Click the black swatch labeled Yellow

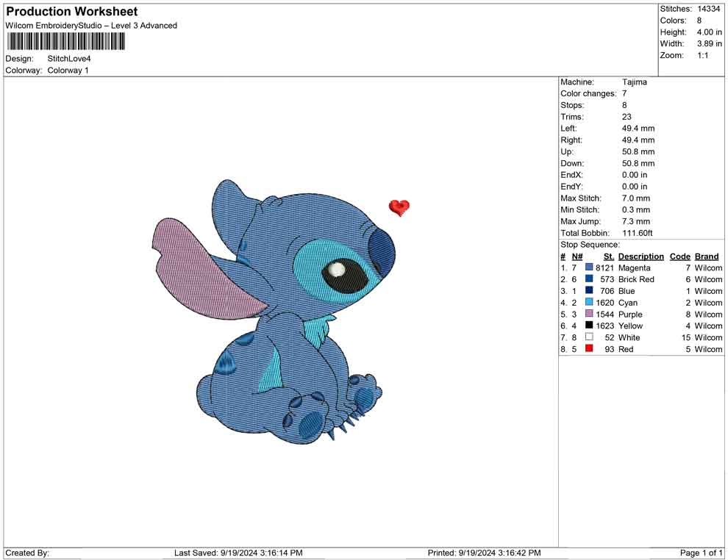(589, 326)
